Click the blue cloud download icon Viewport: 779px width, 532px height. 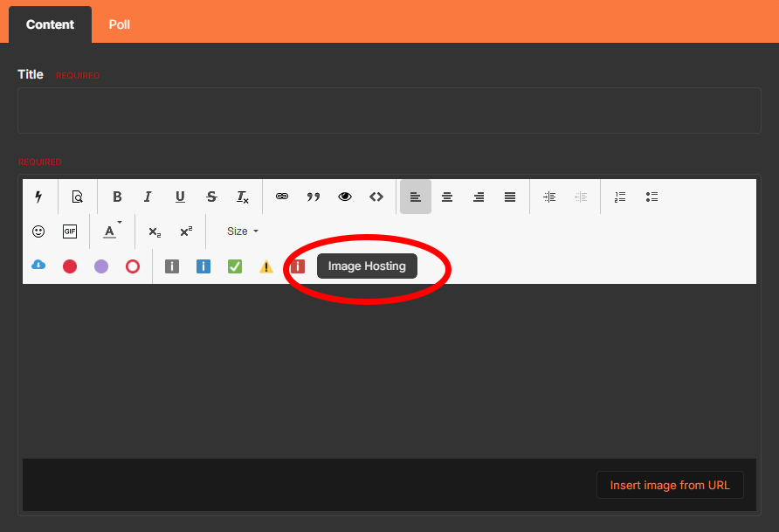point(38,266)
